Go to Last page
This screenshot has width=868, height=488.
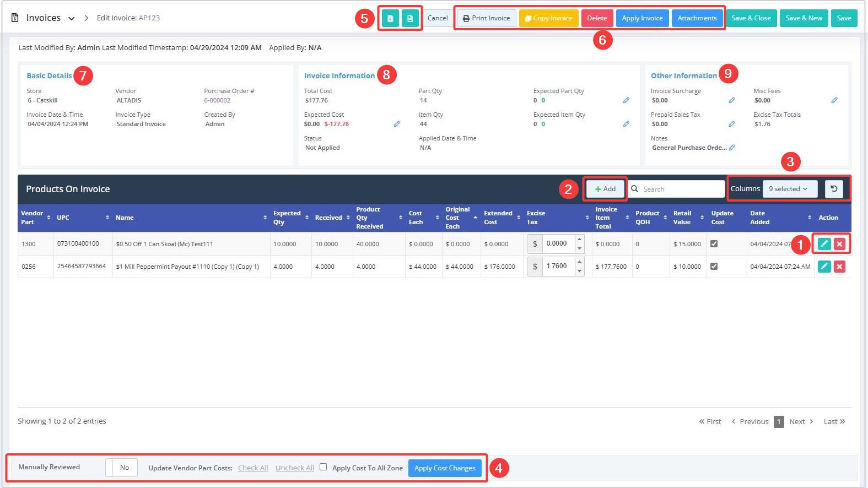click(x=834, y=421)
